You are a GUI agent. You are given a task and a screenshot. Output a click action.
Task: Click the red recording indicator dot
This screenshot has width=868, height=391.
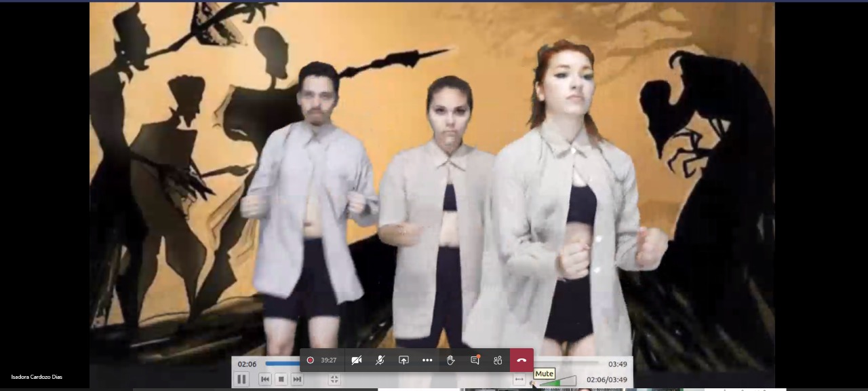pyautogui.click(x=310, y=360)
